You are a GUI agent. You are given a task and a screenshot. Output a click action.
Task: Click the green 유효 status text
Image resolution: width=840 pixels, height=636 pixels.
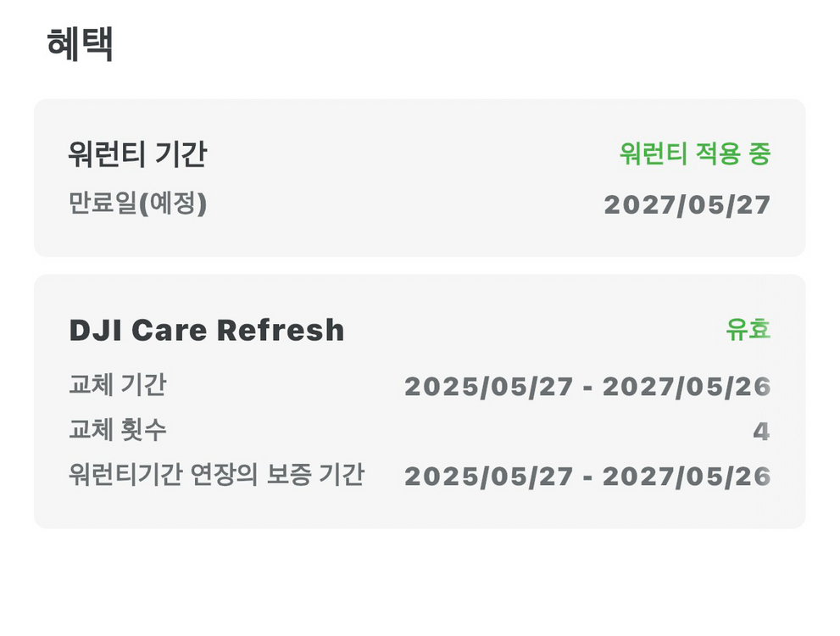click(x=748, y=329)
